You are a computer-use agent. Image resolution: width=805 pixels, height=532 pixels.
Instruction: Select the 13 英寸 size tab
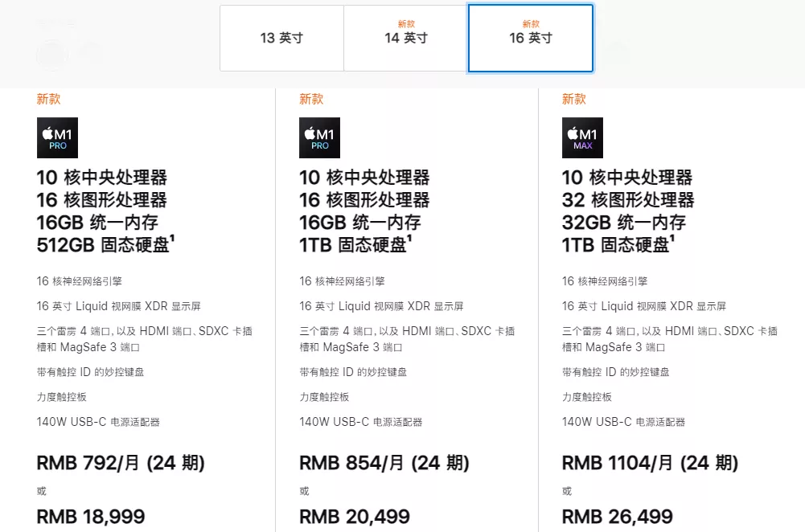[281, 38]
